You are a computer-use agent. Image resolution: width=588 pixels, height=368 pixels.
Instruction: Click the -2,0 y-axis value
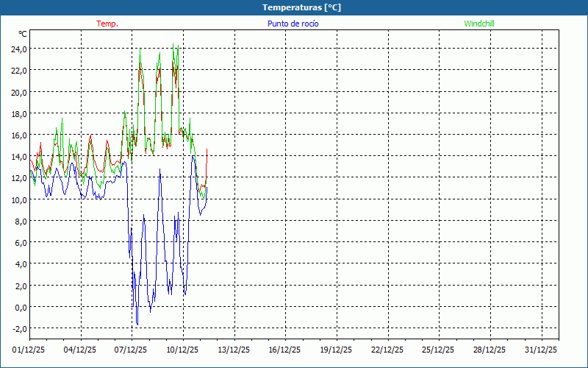pos(20,328)
